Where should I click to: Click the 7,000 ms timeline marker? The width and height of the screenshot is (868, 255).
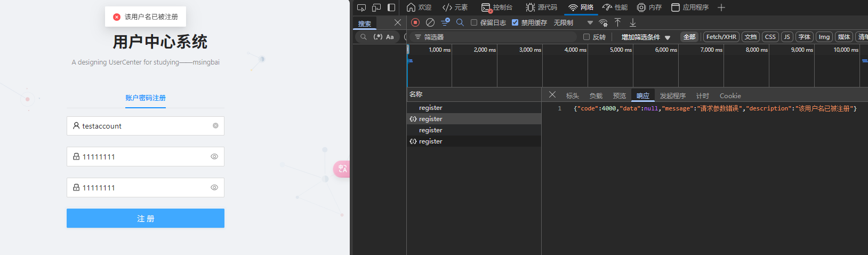click(711, 50)
